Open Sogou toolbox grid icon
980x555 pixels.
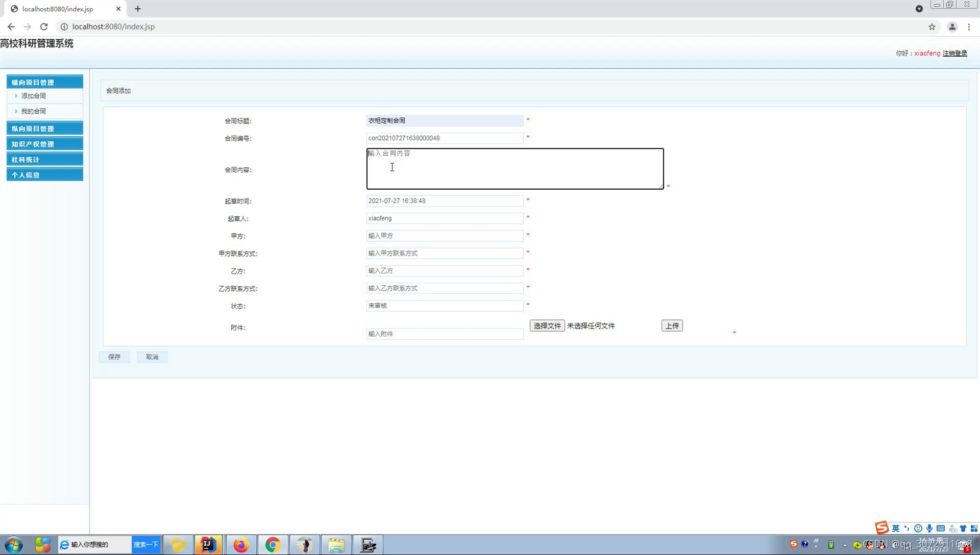[974, 528]
